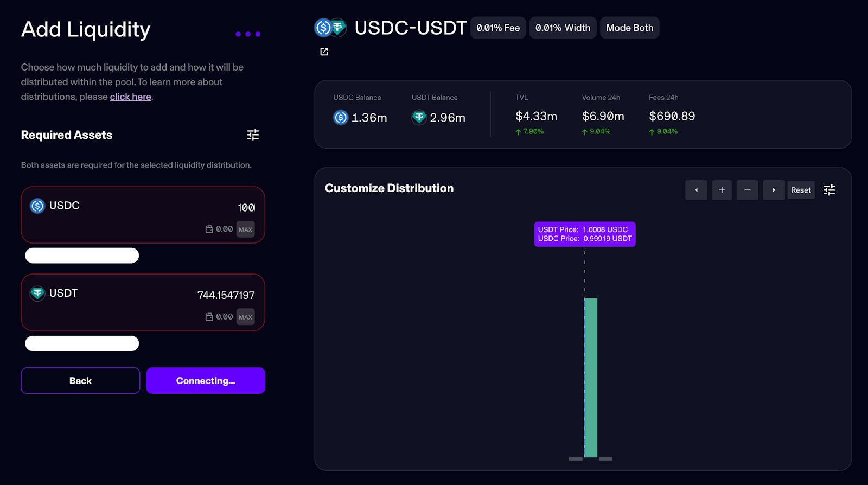Screen dimensions: 868x485
Task: Reset the liquidity distribution
Action: click(801, 190)
